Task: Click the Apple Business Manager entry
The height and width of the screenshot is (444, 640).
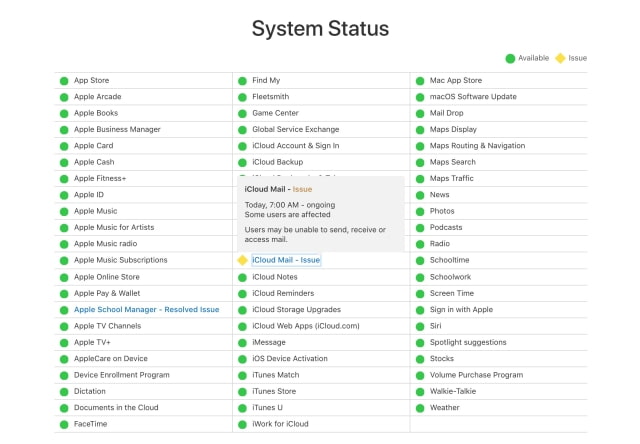Action: tap(117, 129)
